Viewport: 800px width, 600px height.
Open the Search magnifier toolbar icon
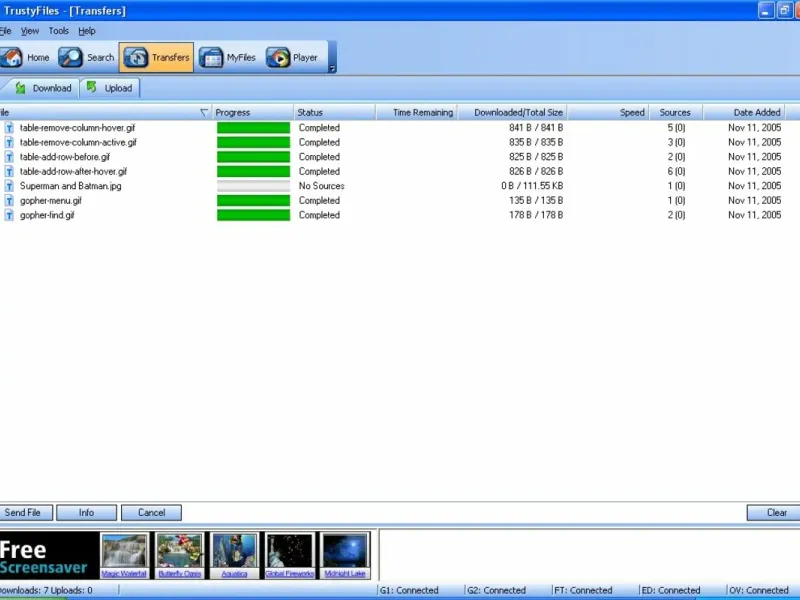tap(70, 58)
